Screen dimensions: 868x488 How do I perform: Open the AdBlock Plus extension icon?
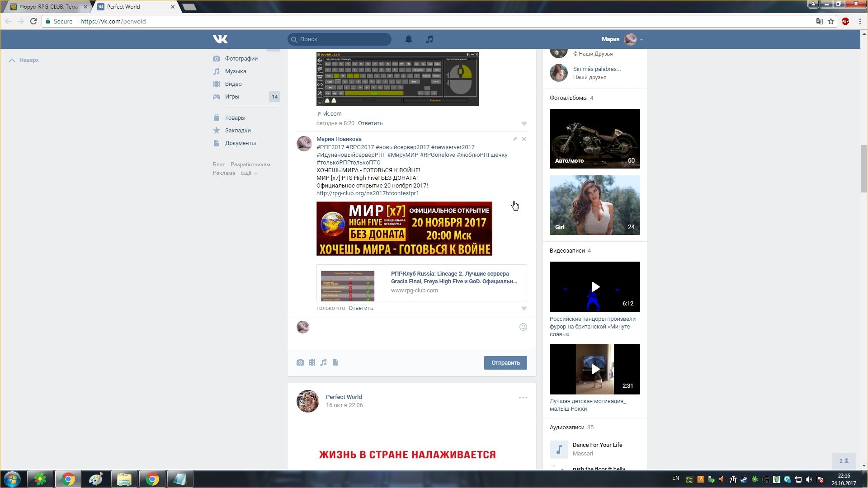click(845, 21)
